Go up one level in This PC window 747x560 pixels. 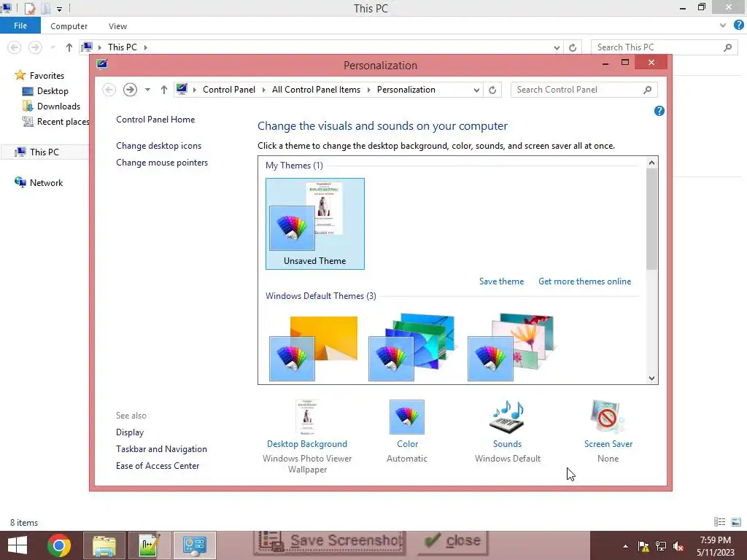[69, 47]
